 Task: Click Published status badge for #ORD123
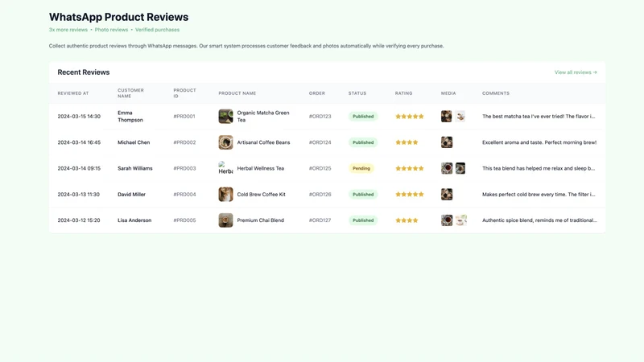pos(363,117)
